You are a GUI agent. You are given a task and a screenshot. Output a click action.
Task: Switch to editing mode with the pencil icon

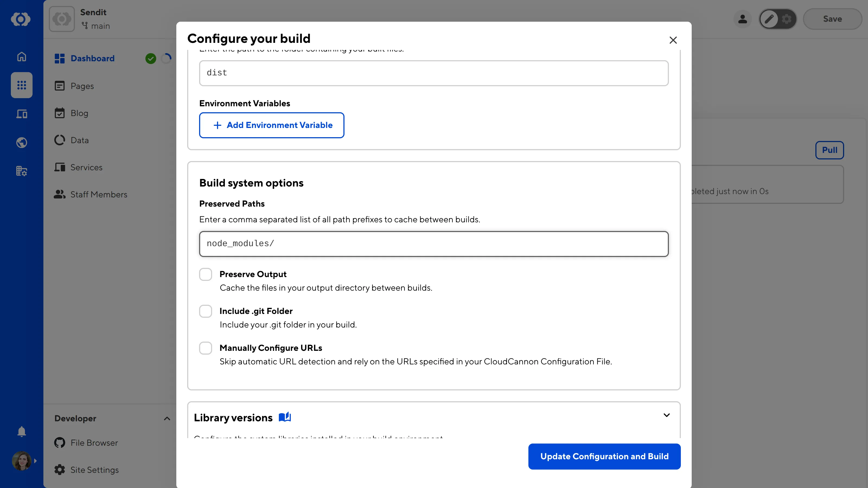[769, 19]
